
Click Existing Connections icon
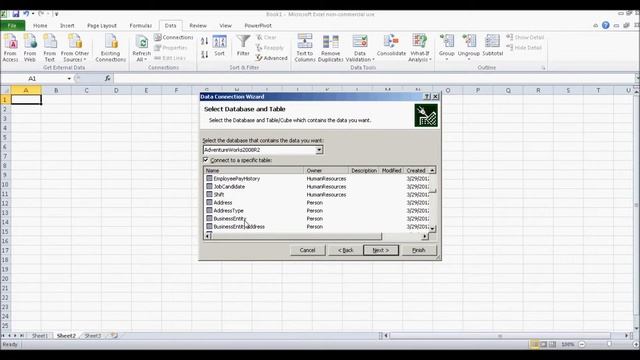click(x=111, y=48)
